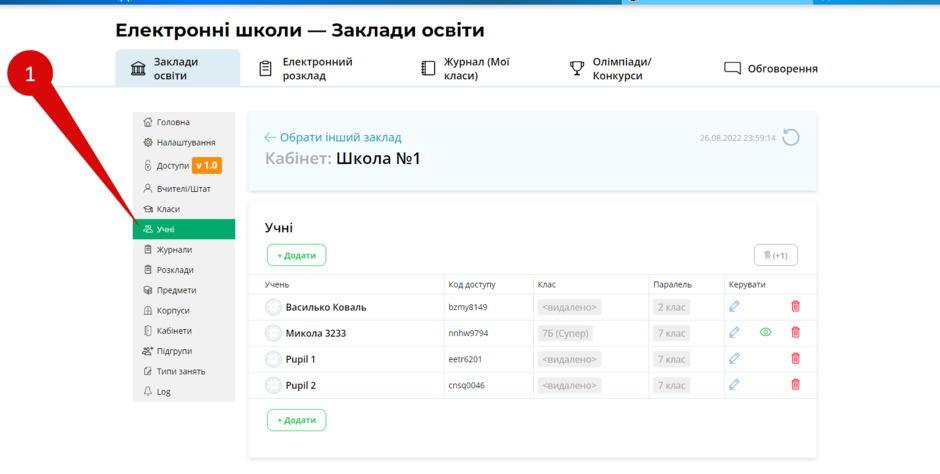Click the person icon beside Вчителі/Штат

(148, 189)
